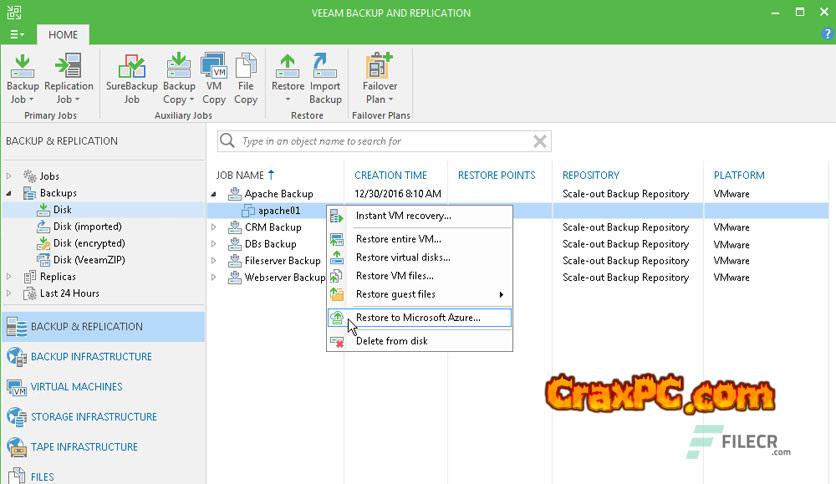
Task: Open the Backup Infrastructure view
Action: 91,357
